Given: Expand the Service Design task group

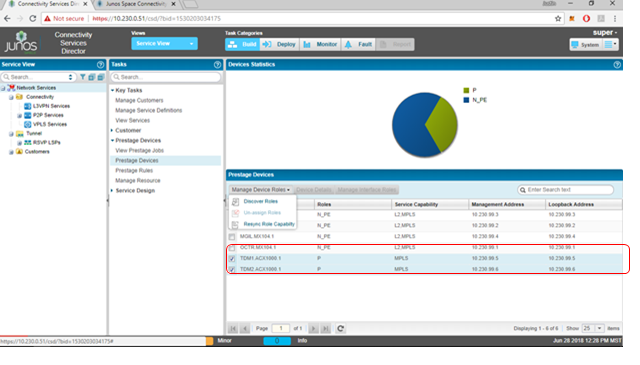Looking at the screenshot, I should click(135, 191).
